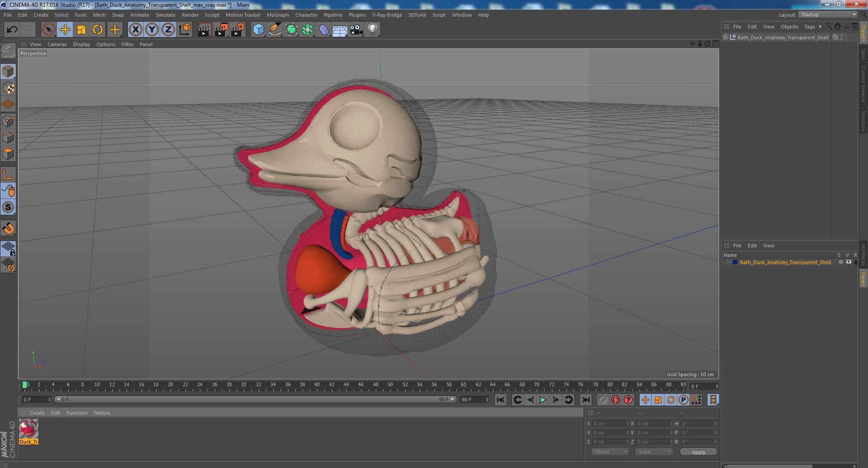Open the array/modeling objects icon
Viewport: 868px width, 468px height.
coord(308,30)
